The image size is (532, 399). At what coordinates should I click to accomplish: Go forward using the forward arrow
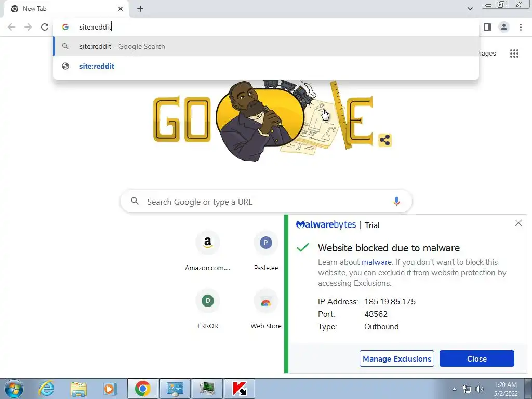[x=28, y=27]
